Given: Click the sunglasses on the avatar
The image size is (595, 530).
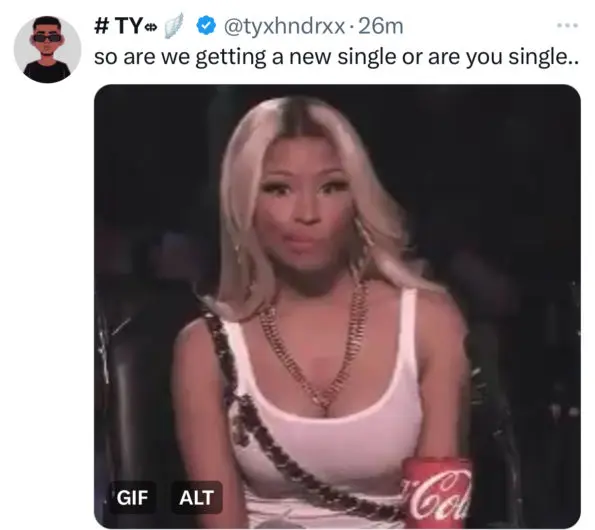Looking at the screenshot, I should 47,38.
